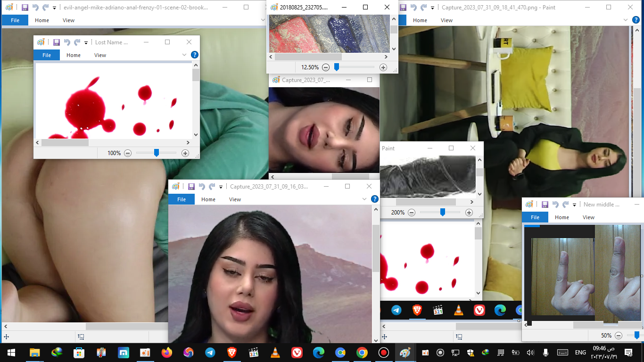Expand ribbon chevron in Capture_2023_07_31_09_16_03 window

(x=364, y=199)
